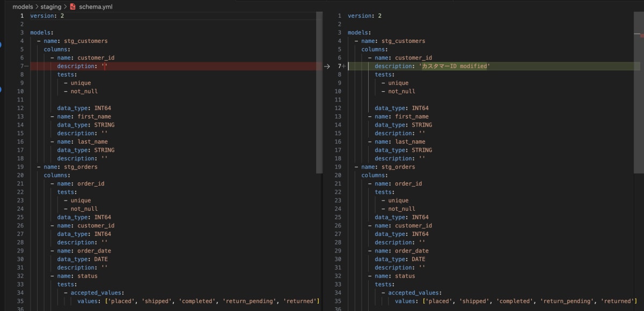Viewport: 644px width, 311px height.
Task: Click 'name: status' in the left pane
Action: tap(78, 276)
